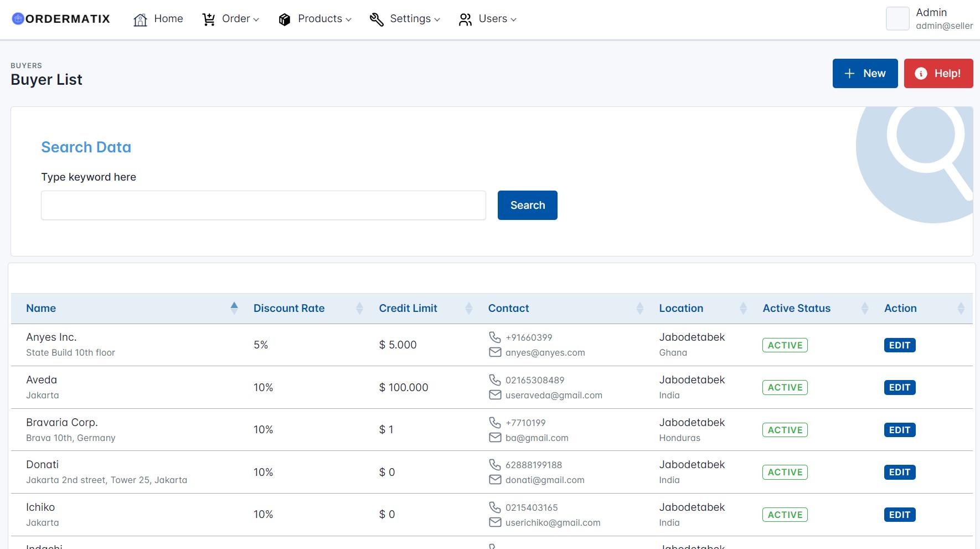The height and width of the screenshot is (549, 980).
Task: Click the Help! button
Action: tap(938, 73)
